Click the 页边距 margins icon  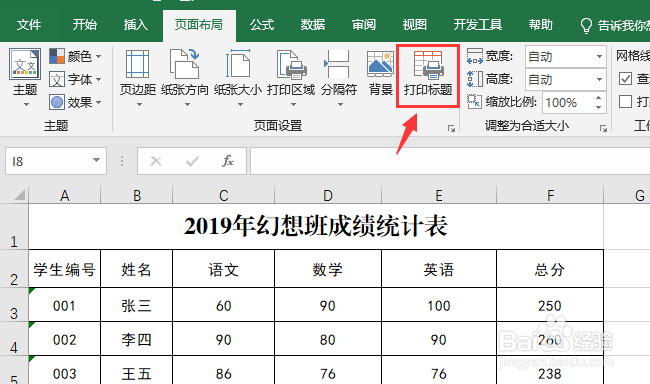tap(138, 64)
